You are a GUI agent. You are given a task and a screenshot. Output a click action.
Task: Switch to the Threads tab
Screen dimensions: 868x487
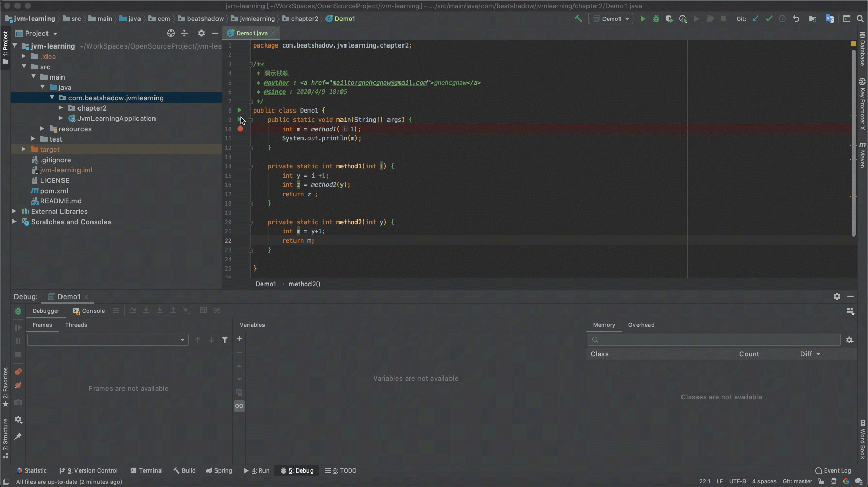(x=76, y=325)
